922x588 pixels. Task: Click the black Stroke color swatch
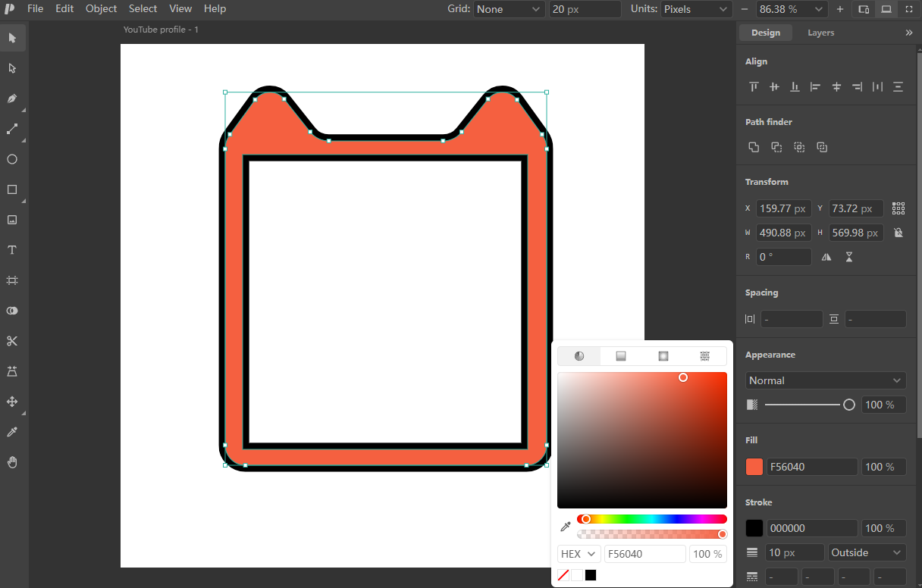click(x=754, y=528)
